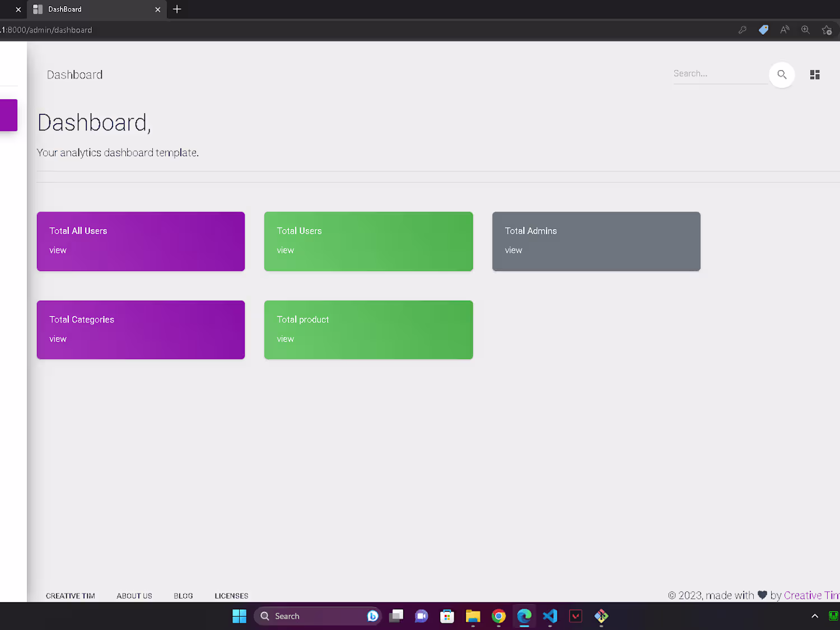Click the Microsoft Edge taskbar icon
This screenshot has height=630, width=840.
pos(524,616)
